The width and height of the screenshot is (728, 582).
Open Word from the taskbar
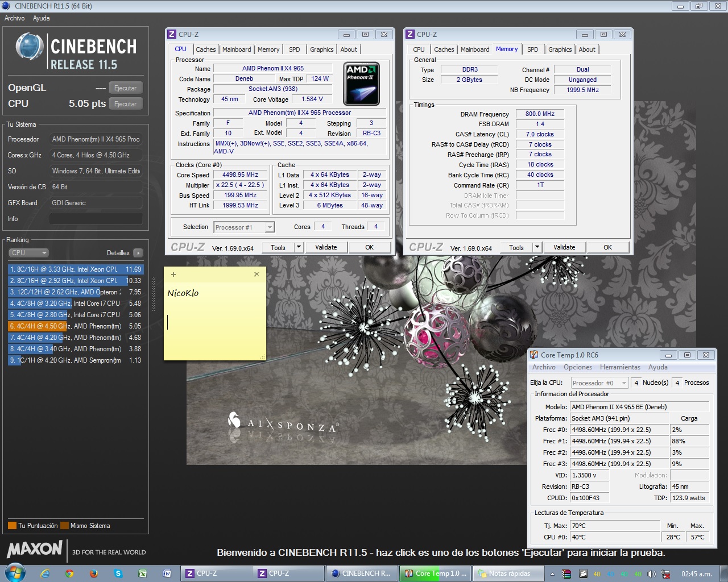click(167, 573)
